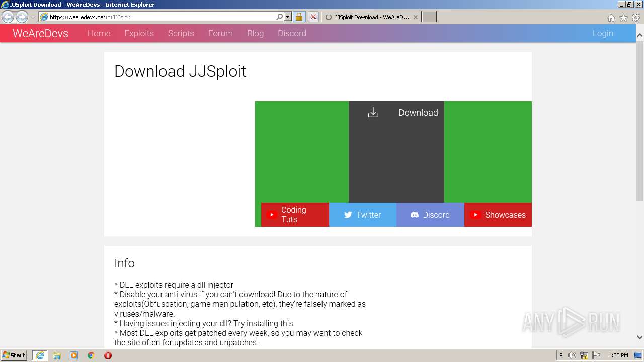Screen dimensions: 644x362
Task: Open the Twitter button
Action: point(363,215)
